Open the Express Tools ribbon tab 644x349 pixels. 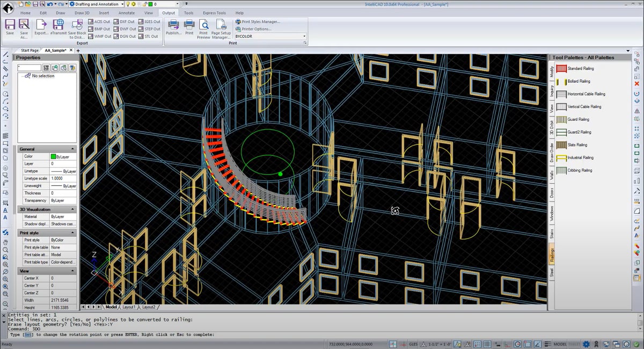(x=214, y=13)
